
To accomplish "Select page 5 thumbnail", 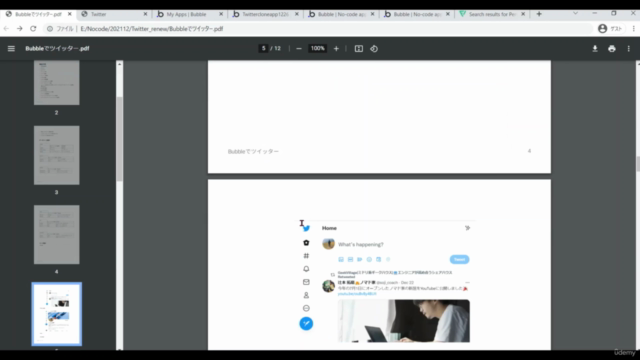I will tap(57, 314).
